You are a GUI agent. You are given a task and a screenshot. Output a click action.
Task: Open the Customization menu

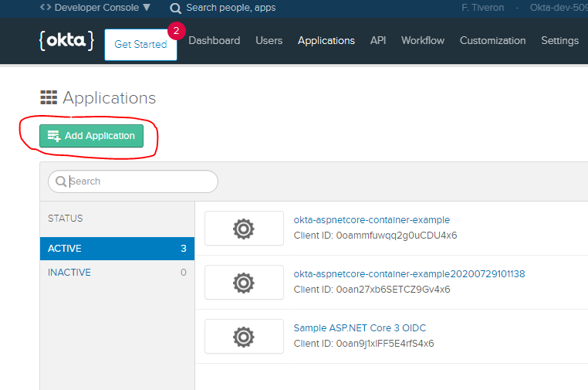(x=492, y=40)
